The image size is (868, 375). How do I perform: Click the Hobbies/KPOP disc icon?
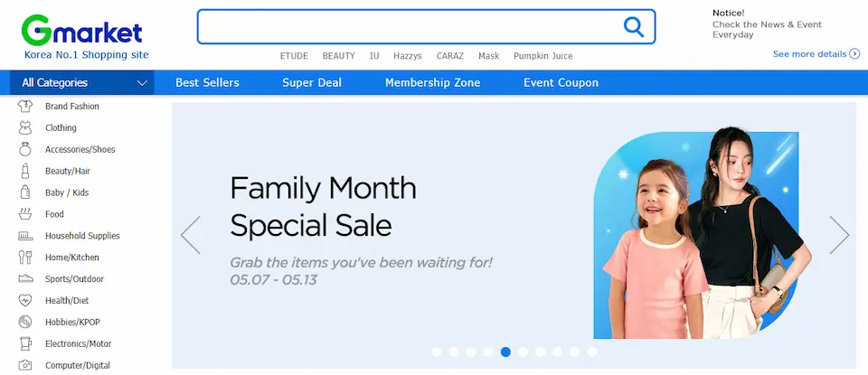tap(25, 322)
